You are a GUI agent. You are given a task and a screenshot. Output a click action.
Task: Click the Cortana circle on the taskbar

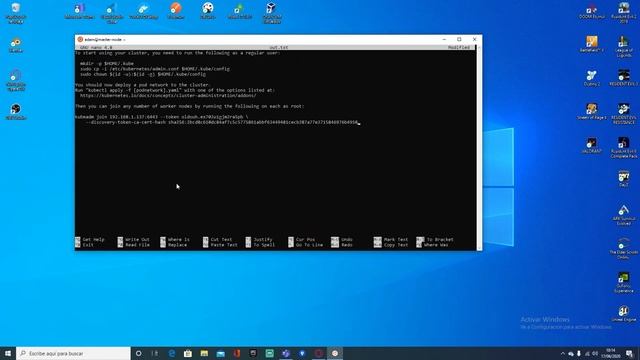[x=139, y=353]
